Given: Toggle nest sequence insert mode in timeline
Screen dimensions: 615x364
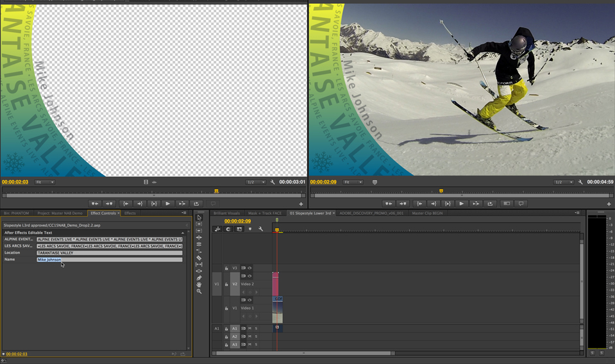Looking at the screenshot, I should point(217,229).
